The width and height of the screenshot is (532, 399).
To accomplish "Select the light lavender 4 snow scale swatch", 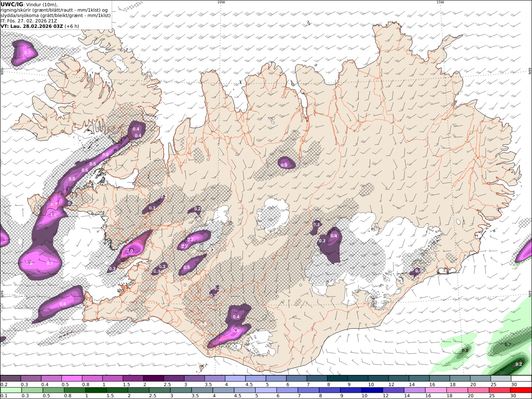I will (235, 379).
